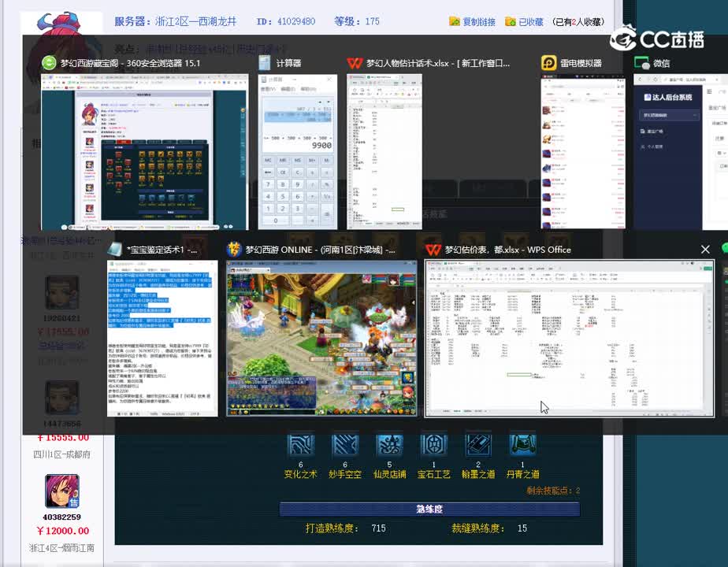Screen dimensions: 728x567
Task: Click the 已收藏 link
Action: [x=531, y=22]
